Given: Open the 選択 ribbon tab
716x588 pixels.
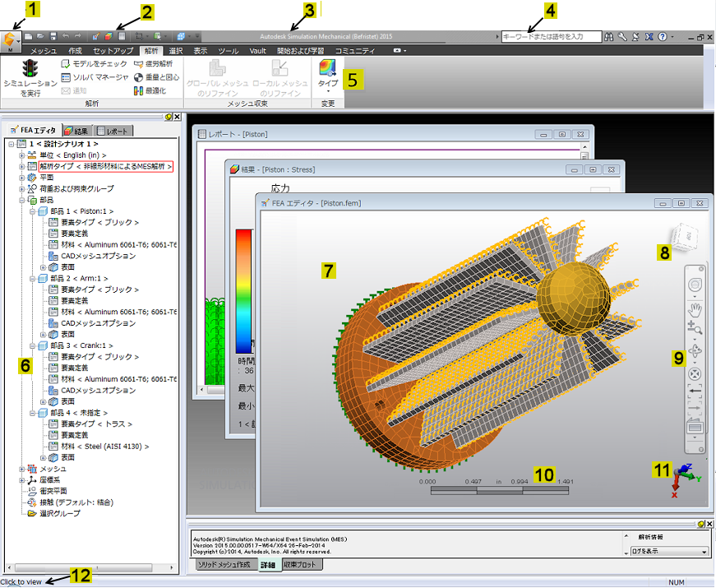Looking at the screenshot, I should coord(176,51).
